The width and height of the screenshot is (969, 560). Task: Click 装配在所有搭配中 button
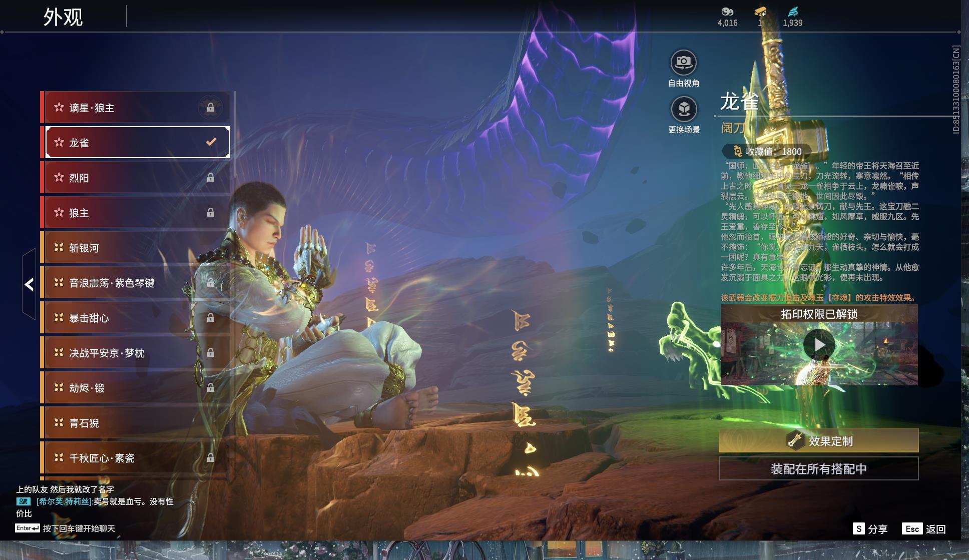tap(819, 469)
